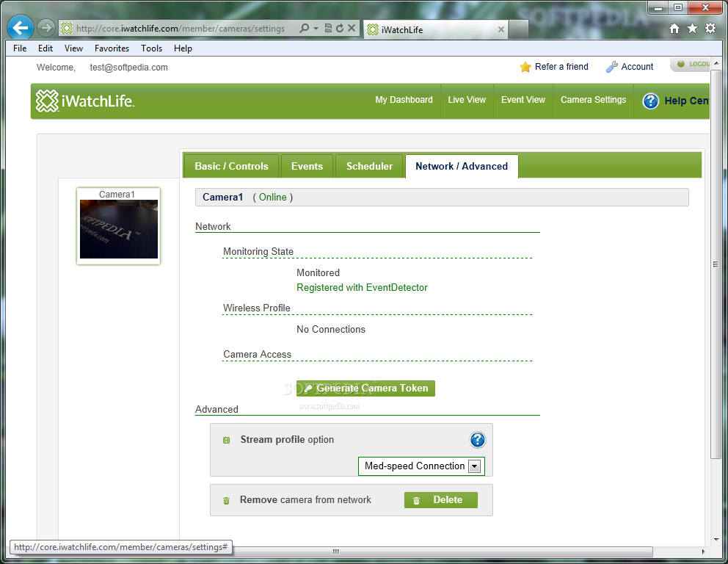
Task: Click the Refer a friend star icon
Action: pos(525,67)
